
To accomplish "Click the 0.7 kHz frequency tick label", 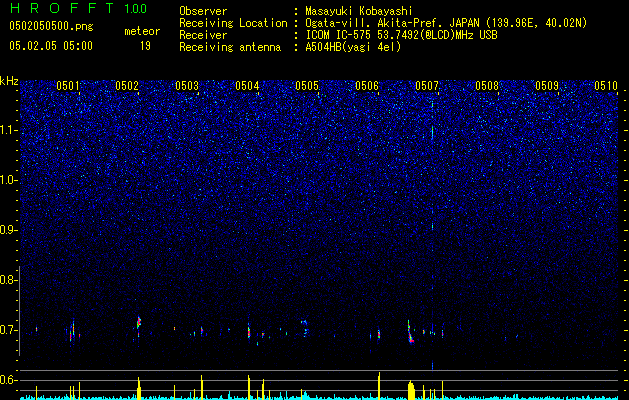I will click(x=8, y=330).
